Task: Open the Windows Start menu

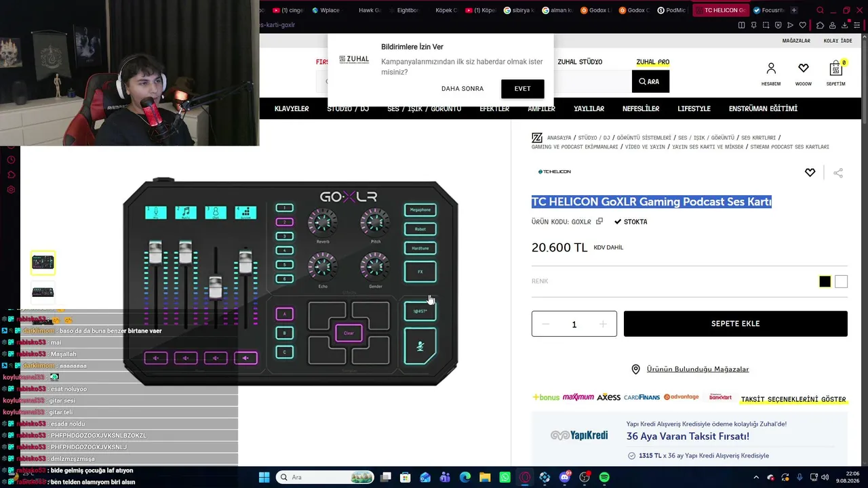Action: tap(264, 477)
